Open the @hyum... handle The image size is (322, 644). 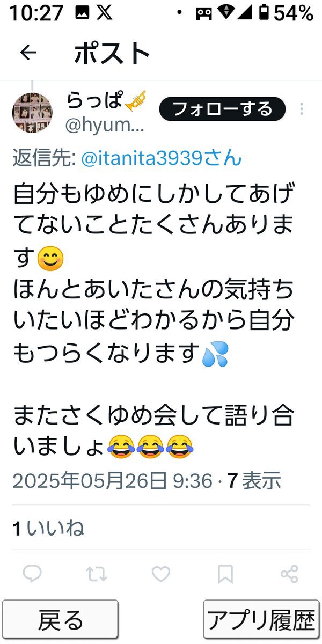click(105, 125)
